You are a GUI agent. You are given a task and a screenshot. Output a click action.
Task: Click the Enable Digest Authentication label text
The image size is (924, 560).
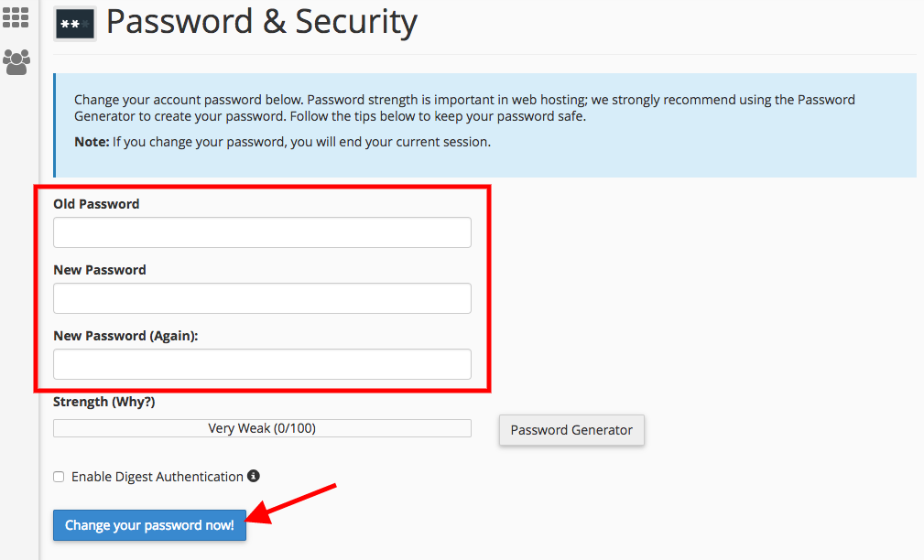coord(158,477)
